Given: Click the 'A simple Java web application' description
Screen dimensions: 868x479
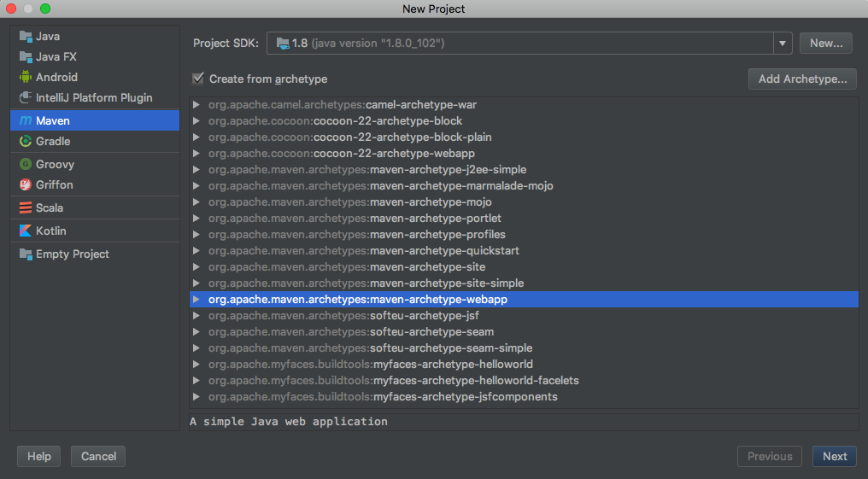Looking at the screenshot, I should (x=289, y=422).
